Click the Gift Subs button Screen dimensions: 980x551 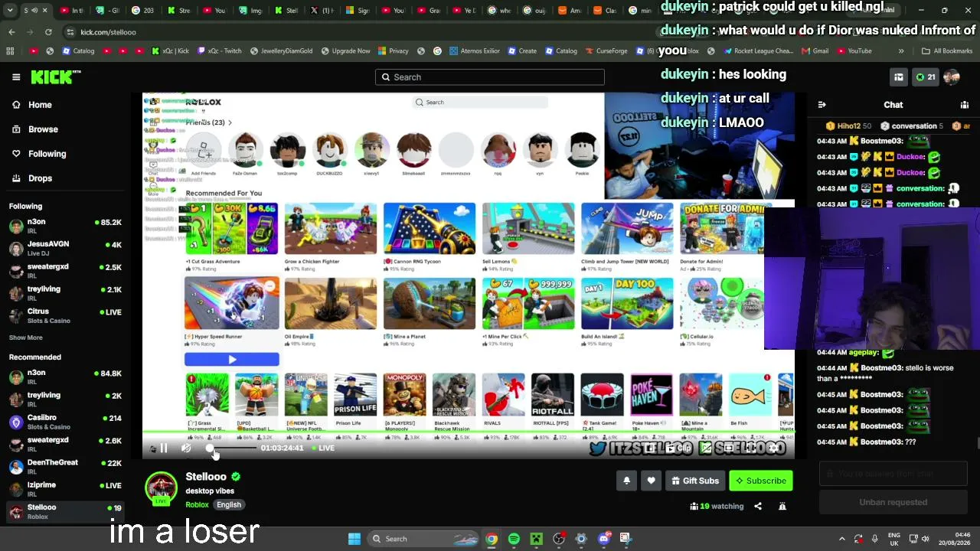click(x=695, y=481)
